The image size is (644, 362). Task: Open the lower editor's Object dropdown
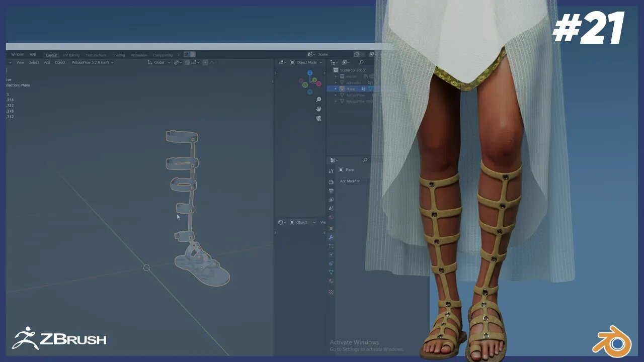303,222
